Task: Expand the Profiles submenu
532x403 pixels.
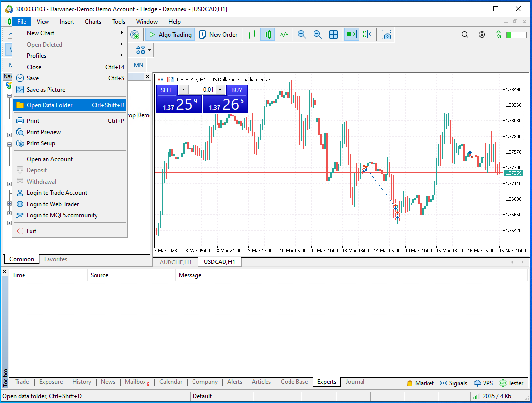Action: [70, 56]
